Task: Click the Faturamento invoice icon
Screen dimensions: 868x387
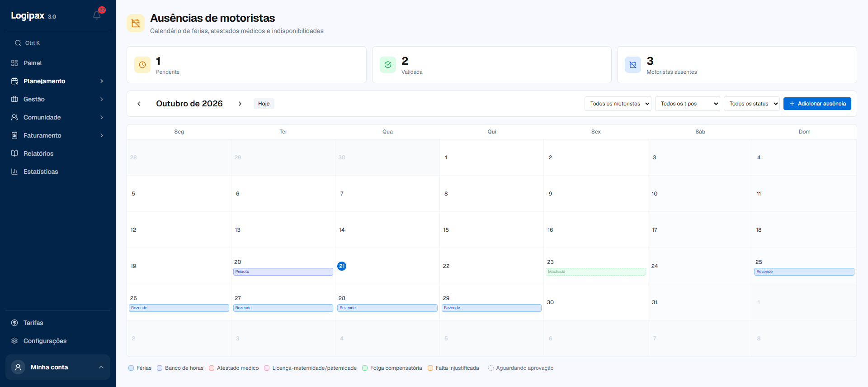Action: [14, 135]
